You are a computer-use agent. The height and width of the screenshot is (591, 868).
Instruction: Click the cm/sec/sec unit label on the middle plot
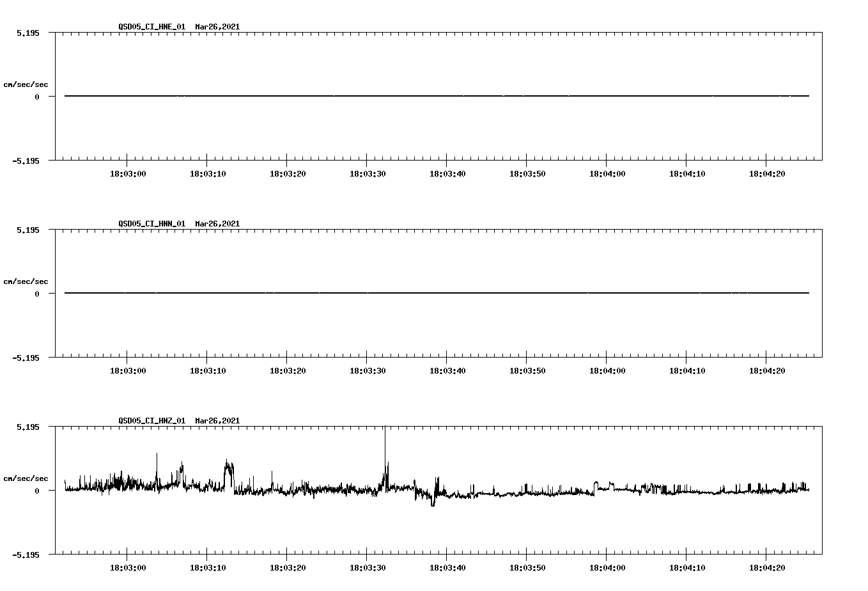click(x=26, y=281)
